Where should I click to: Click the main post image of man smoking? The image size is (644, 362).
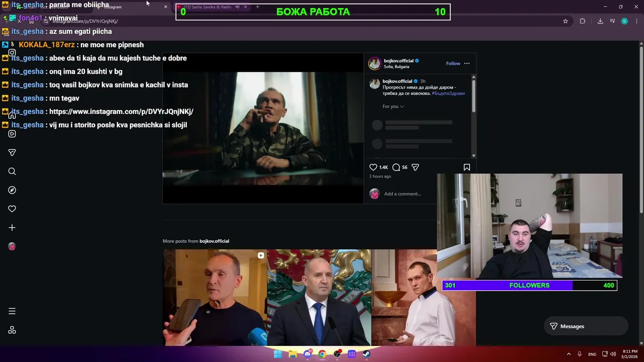[263, 128]
